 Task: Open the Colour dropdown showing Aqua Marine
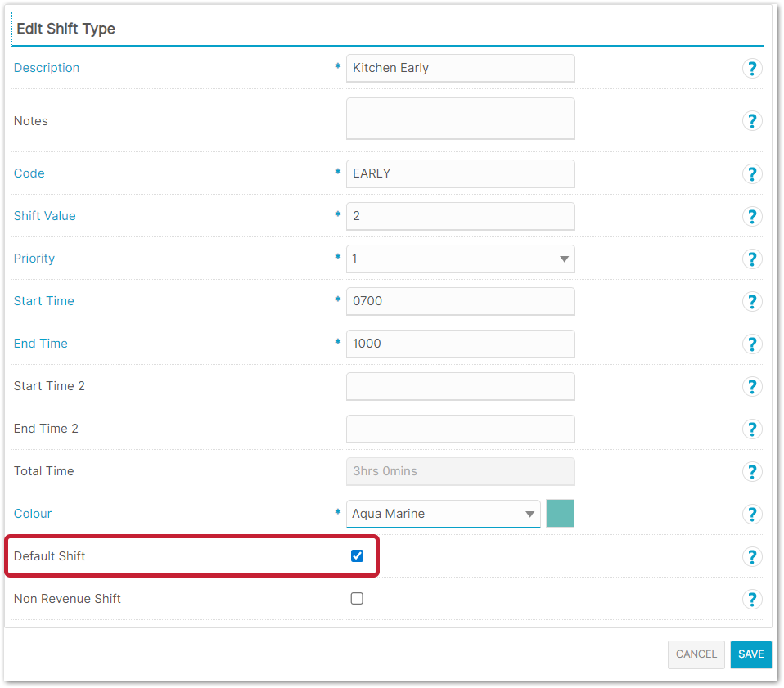click(x=443, y=514)
